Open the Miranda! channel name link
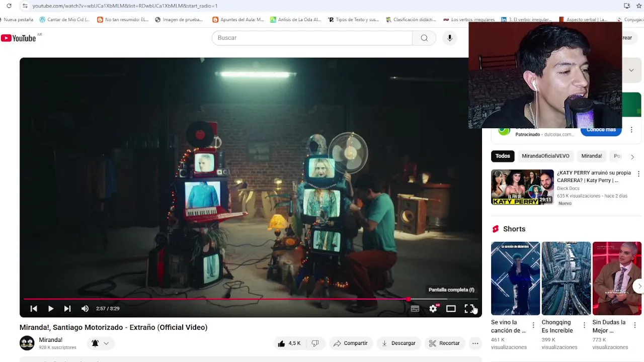This screenshot has height=362, width=644. [x=51, y=340]
